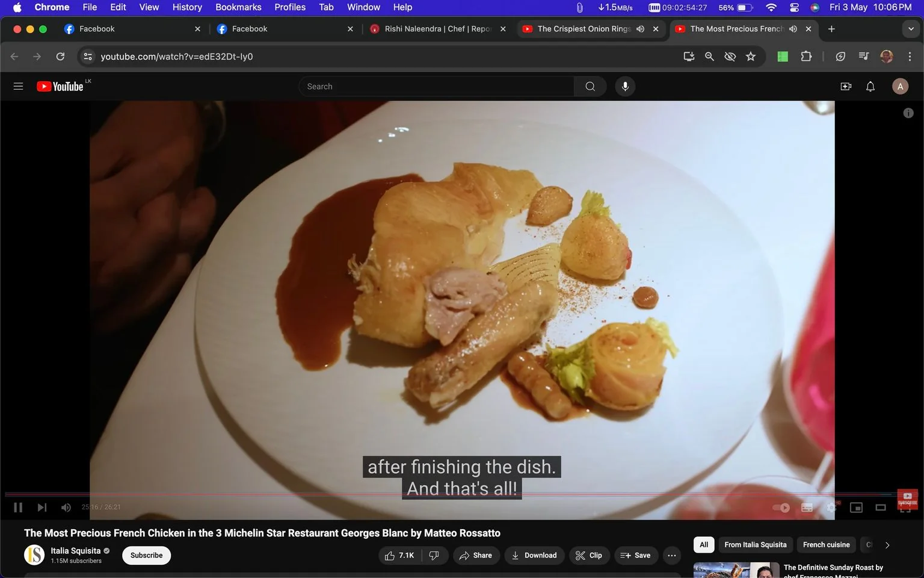
Task: Open a new tab
Action: tap(831, 29)
